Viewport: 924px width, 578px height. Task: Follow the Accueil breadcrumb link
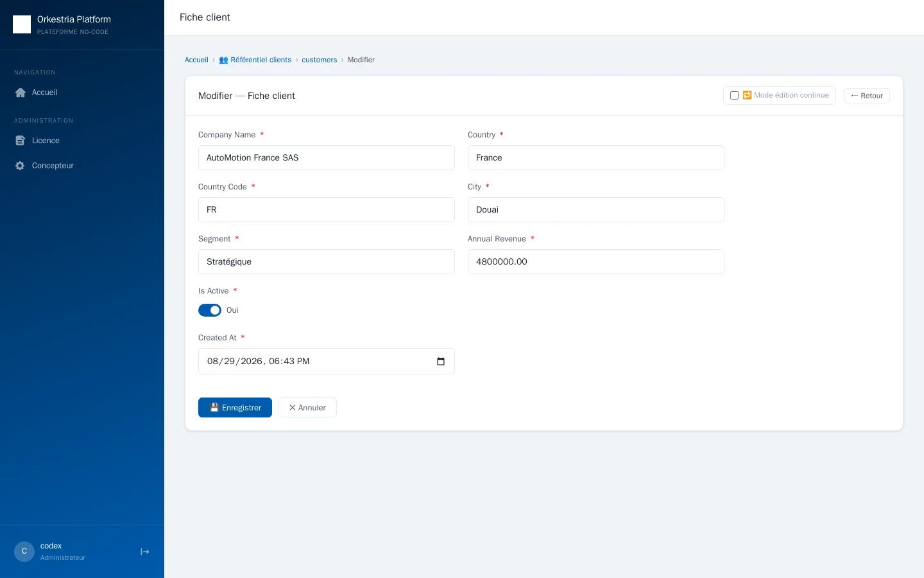pyautogui.click(x=196, y=60)
